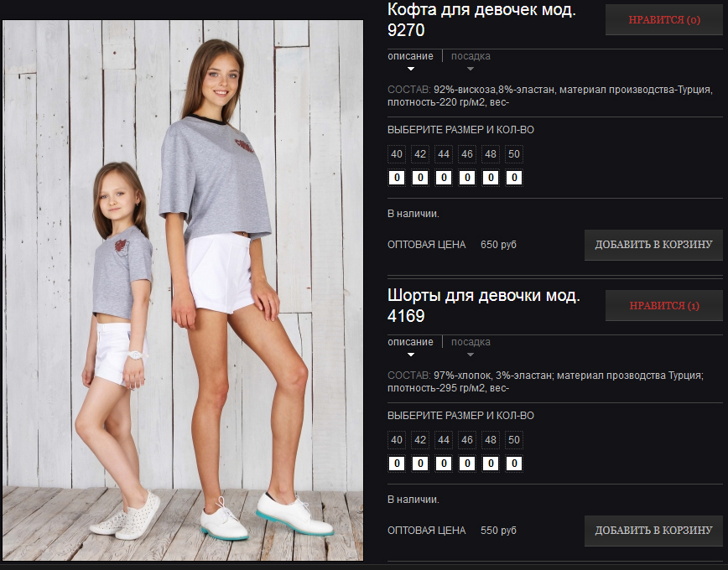Open the 'описание' tab for Шорты 4169

click(410, 342)
